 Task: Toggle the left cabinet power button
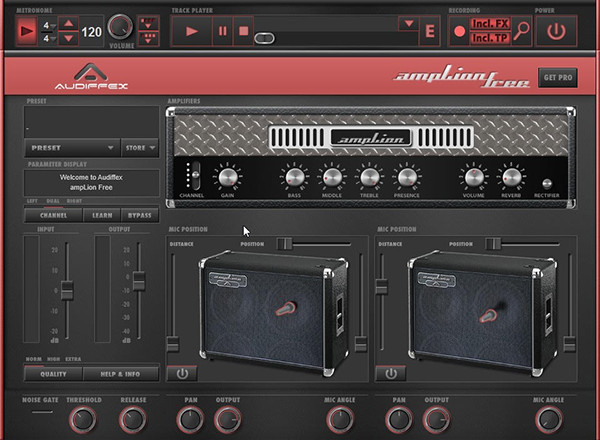[x=182, y=373]
